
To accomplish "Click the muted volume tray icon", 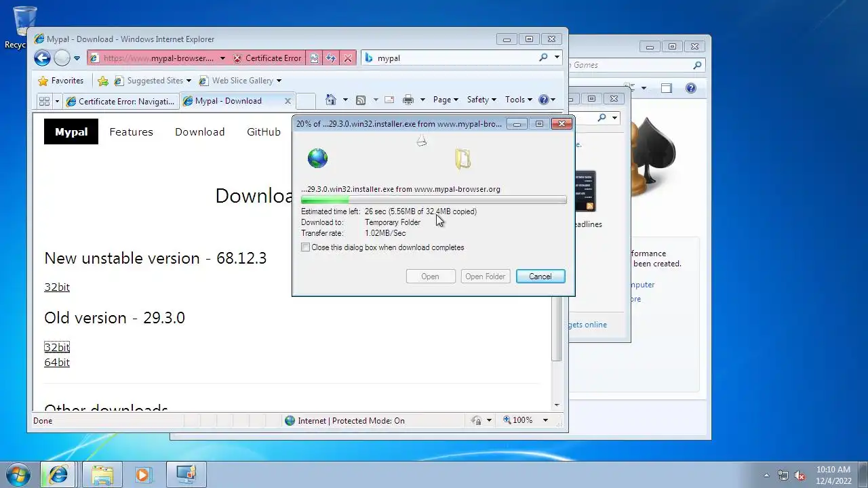I will pyautogui.click(x=800, y=475).
